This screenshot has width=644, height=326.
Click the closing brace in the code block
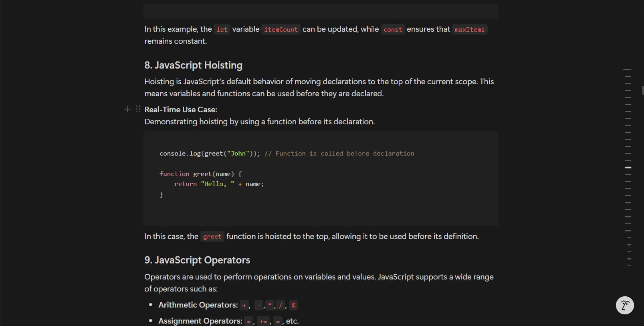(162, 194)
